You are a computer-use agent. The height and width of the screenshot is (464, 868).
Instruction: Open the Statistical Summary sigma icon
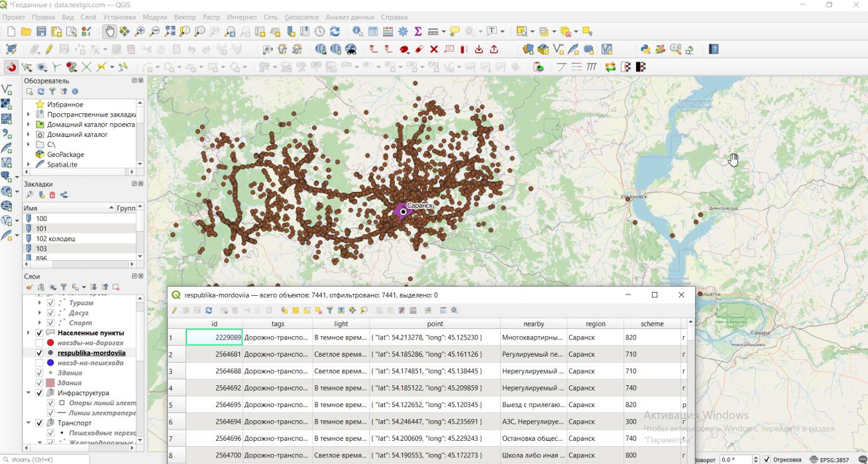point(418,31)
